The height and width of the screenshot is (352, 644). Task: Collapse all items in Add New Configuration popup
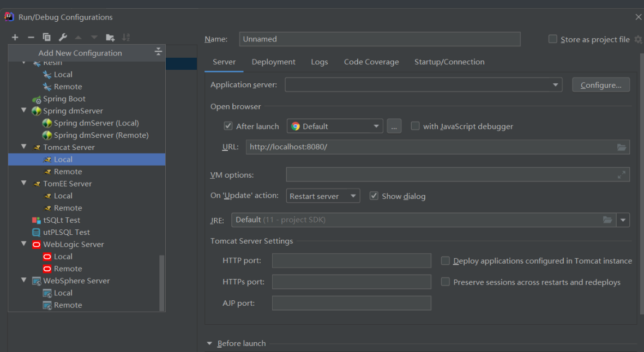[x=158, y=52]
